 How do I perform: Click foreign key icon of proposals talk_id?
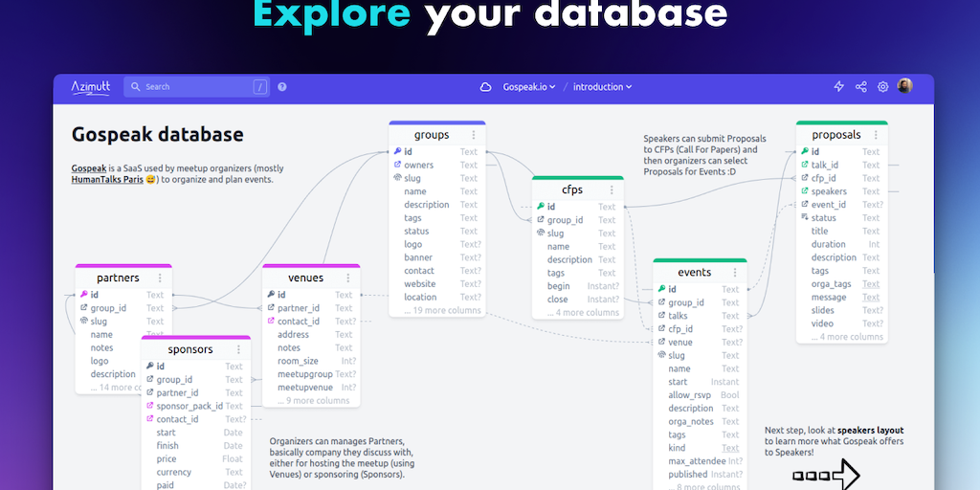coord(804,165)
